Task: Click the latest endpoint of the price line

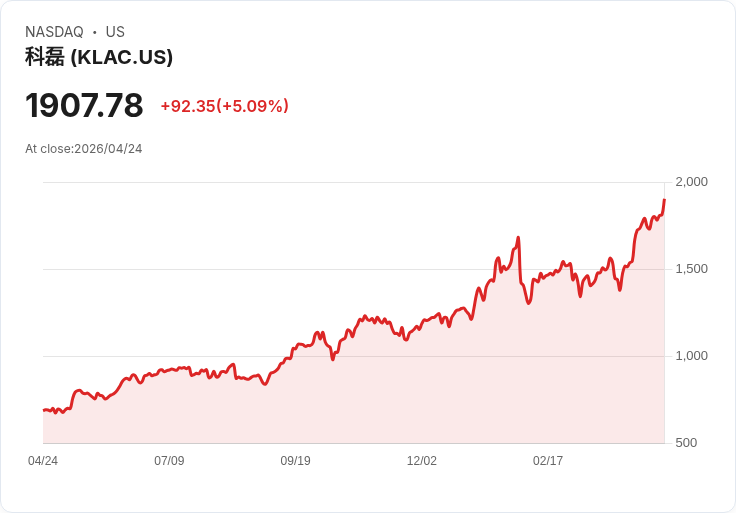Action: (664, 200)
